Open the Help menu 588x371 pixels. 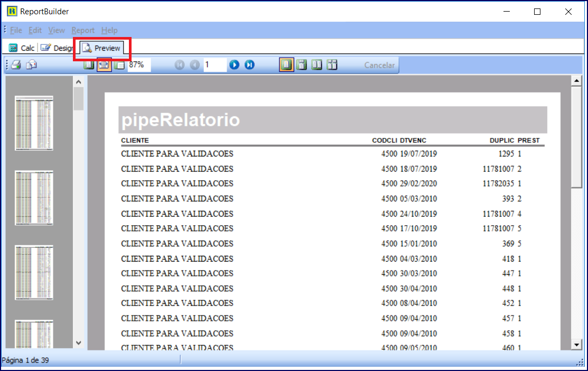pos(109,30)
